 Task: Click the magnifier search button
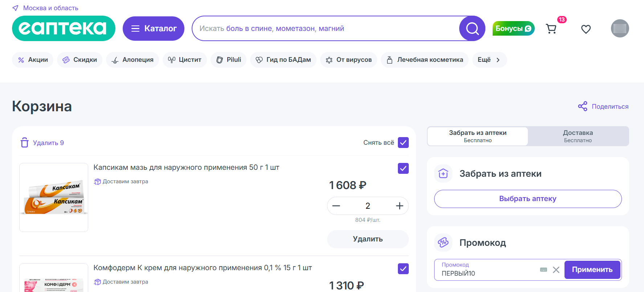(x=472, y=28)
